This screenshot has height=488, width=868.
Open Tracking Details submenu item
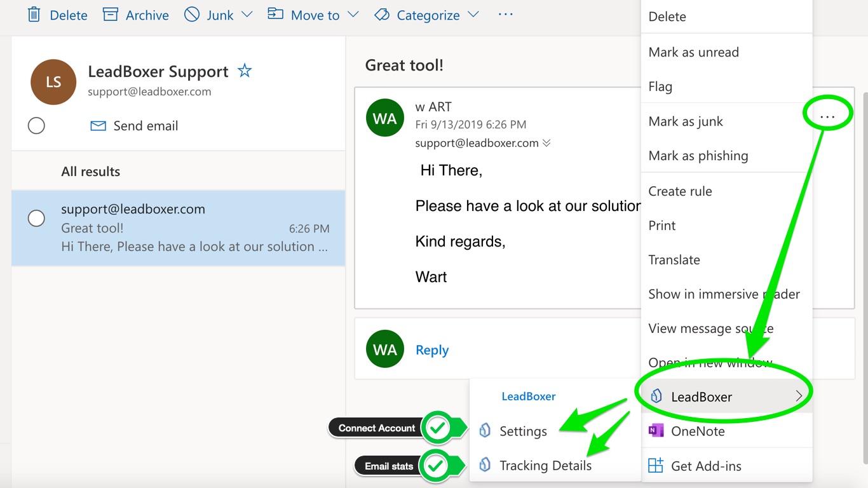click(x=555, y=465)
